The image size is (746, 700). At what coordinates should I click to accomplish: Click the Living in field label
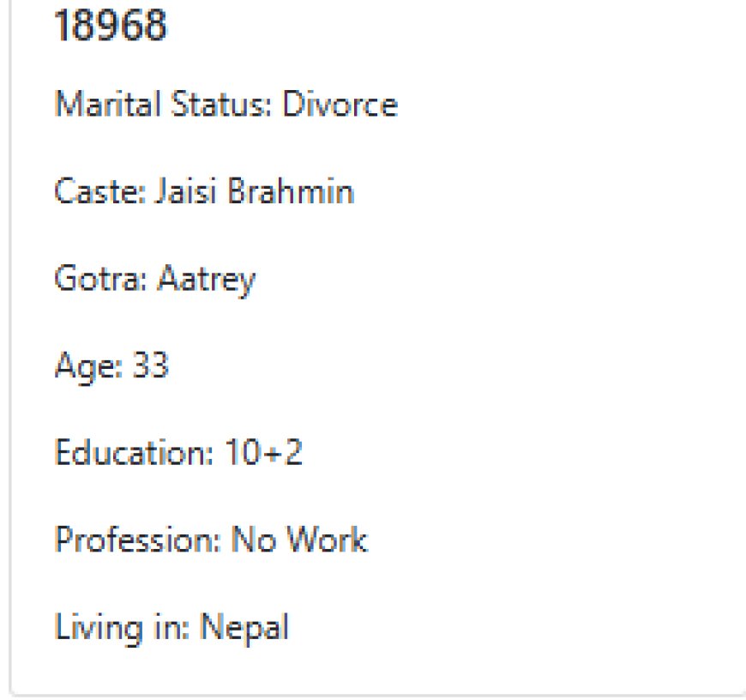(x=123, y=628)
